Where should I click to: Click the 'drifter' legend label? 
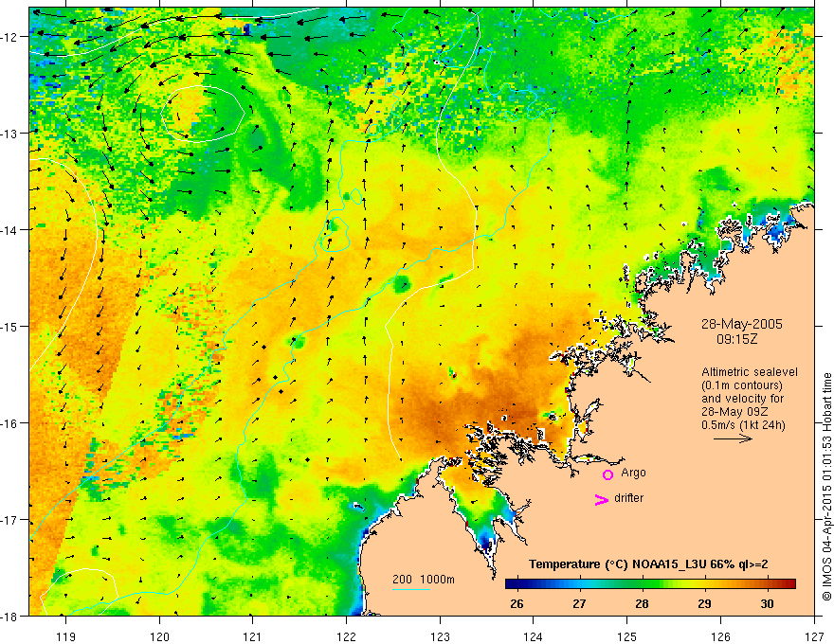(628, 498)
